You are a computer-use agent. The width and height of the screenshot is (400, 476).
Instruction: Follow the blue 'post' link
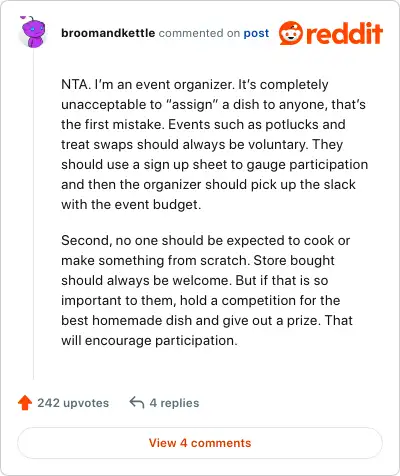pos(256,33)
